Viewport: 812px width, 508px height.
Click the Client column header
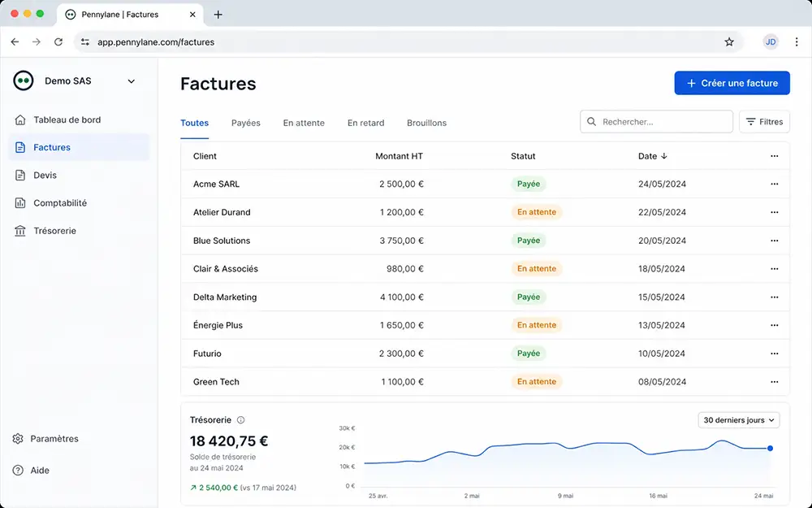coord(205,156)
